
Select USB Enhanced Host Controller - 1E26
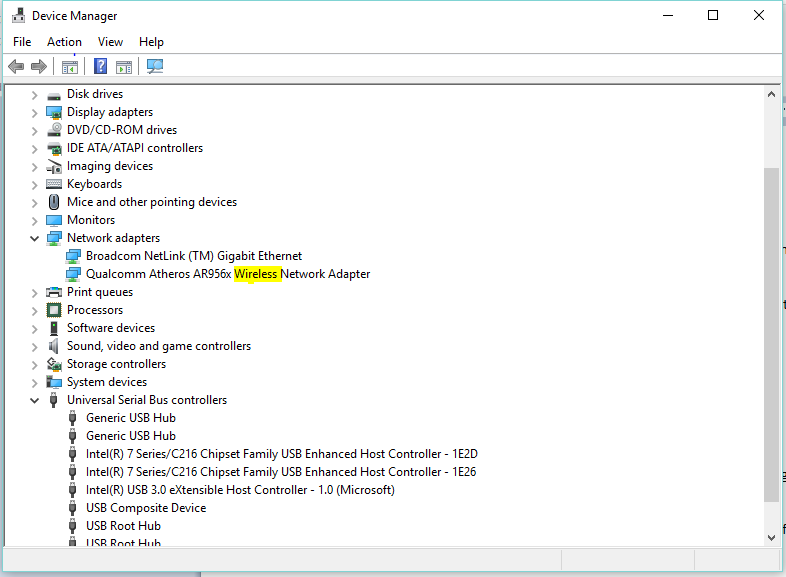point(281,472)
